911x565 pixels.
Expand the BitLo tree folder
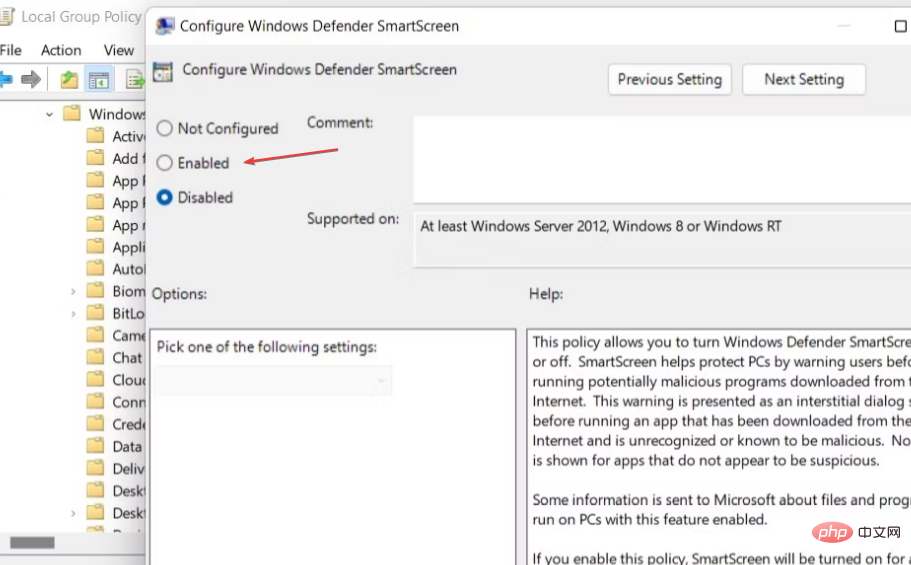[73, 314]
